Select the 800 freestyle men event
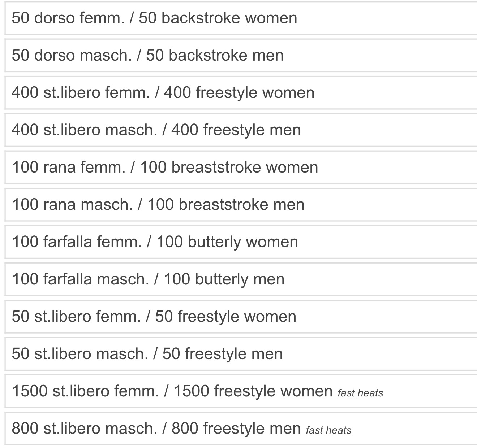477x448 pixels. click(x=156, y=429)
